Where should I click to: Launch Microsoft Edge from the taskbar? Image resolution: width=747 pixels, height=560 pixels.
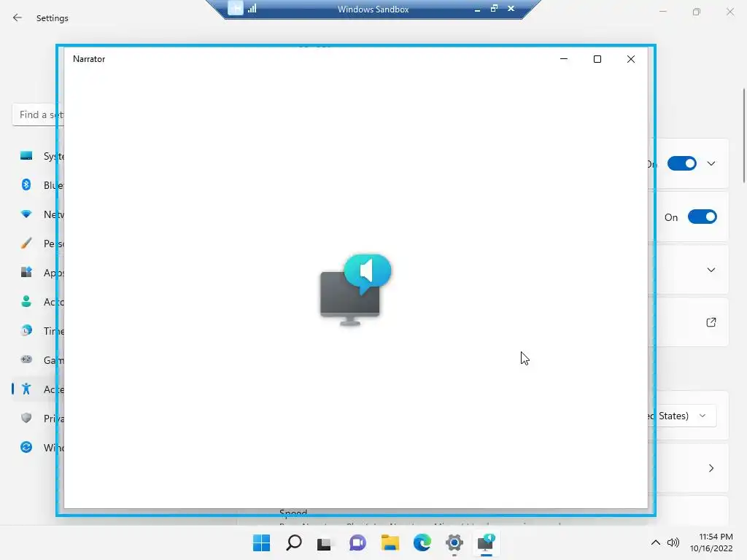(422, 542)
